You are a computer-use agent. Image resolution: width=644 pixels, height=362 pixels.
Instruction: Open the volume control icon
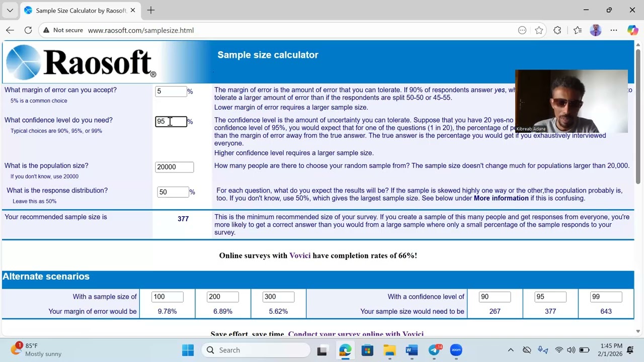(x=571, y=350)
